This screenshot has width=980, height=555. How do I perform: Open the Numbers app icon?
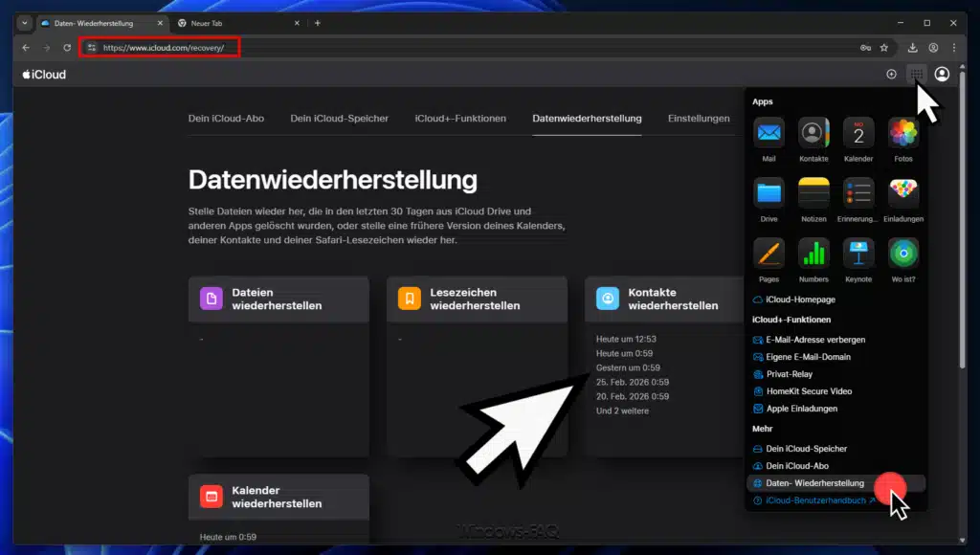tap(813, 255)
